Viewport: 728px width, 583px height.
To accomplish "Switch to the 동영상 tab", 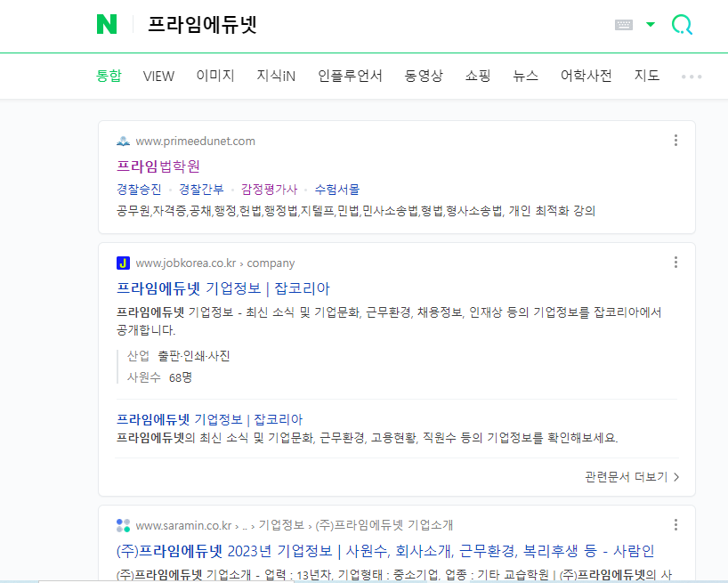I will point(424,76).
